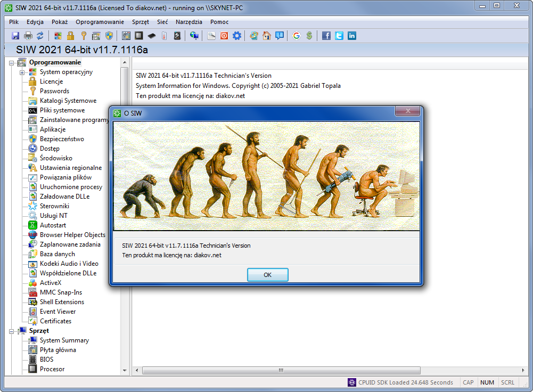Click the blue speech bubble feedback icon
Image resolution: width=533 pixels, height=392 pixels.
tap(280, 36)
